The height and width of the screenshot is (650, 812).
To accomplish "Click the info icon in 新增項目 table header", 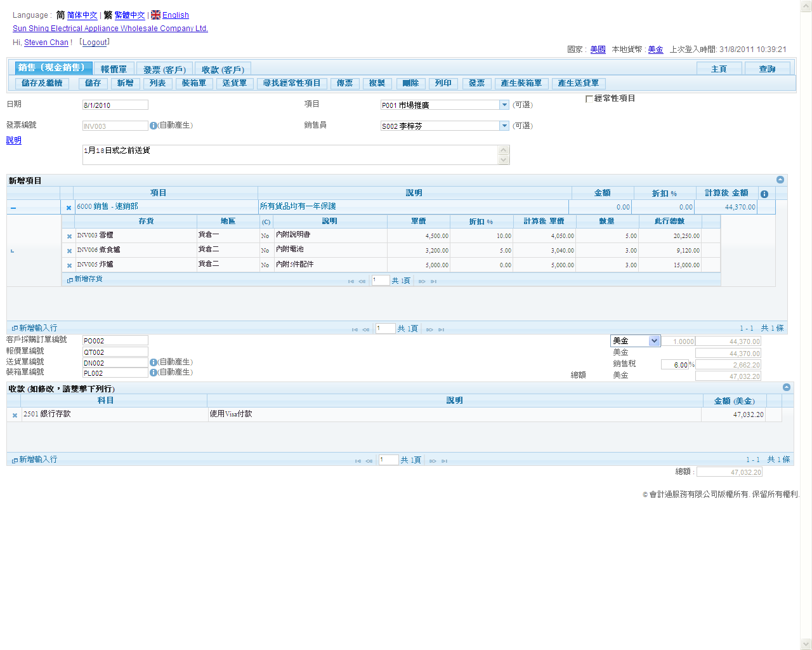I will pos(764,194).
